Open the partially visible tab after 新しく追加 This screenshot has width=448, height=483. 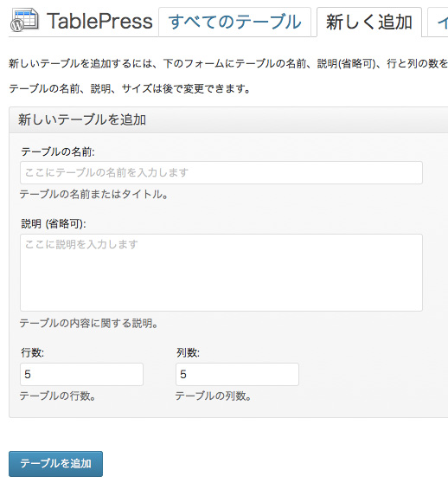[x=438, y=23]
